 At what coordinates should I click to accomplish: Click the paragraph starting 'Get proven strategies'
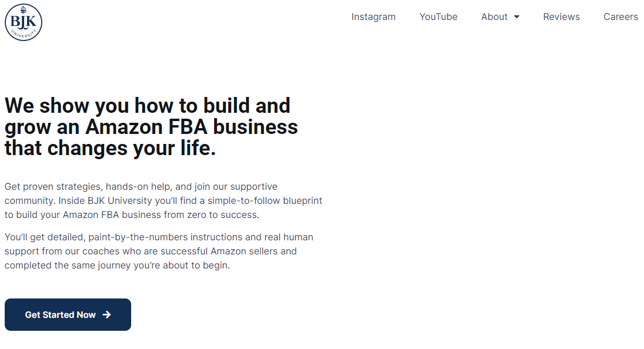click(x=163, y=200)
